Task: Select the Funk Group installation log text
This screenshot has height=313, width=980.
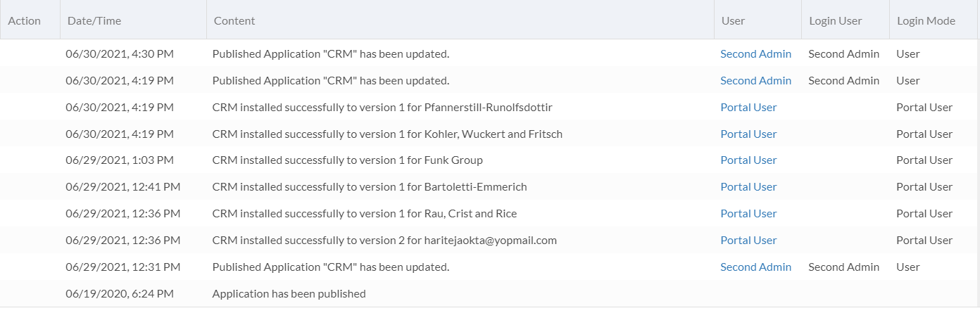Action: 348,160
